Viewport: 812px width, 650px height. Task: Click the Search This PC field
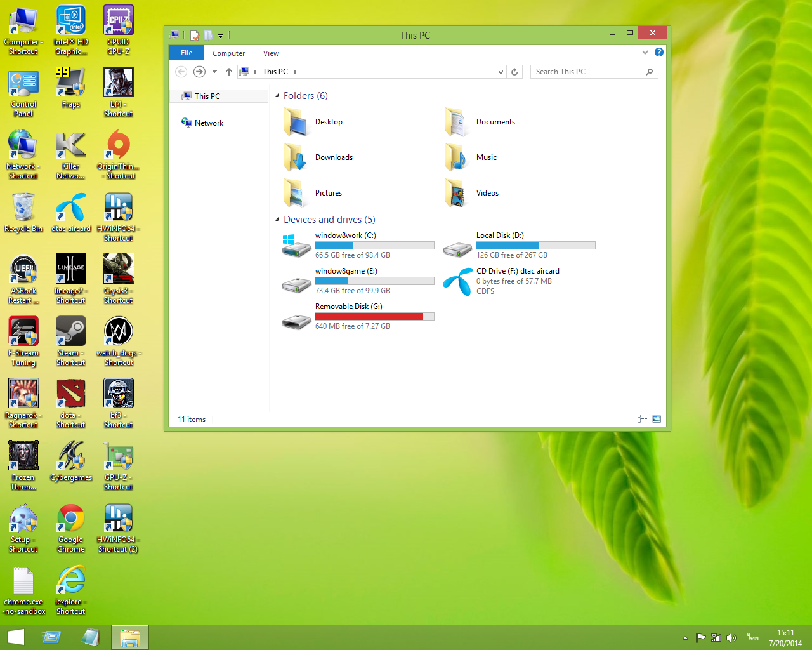click(x=594, y=72)
